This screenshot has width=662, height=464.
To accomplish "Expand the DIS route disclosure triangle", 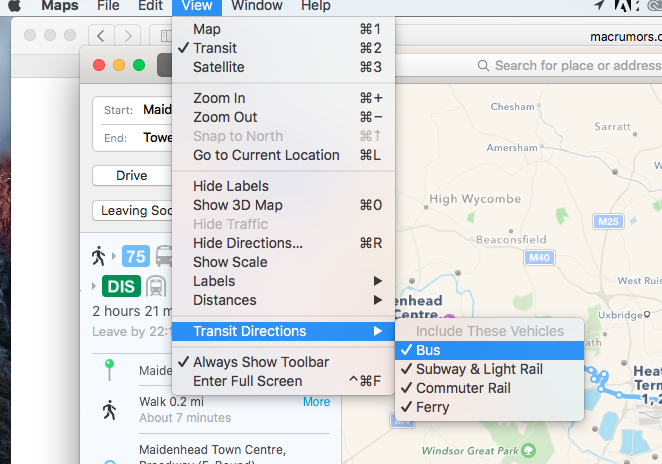I will tap(94, 286).
